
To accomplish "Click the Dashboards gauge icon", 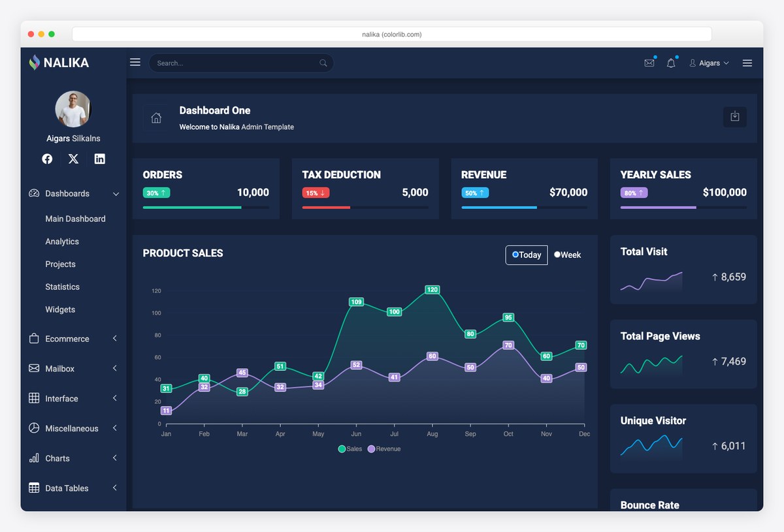I will pyautogui.click(x=34, y=193).
